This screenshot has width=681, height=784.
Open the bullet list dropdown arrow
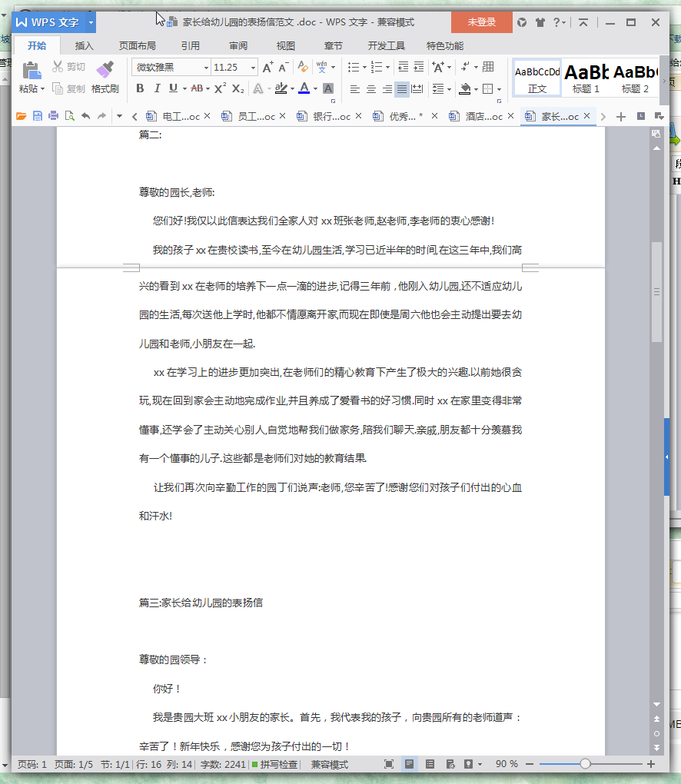[364, 67]
